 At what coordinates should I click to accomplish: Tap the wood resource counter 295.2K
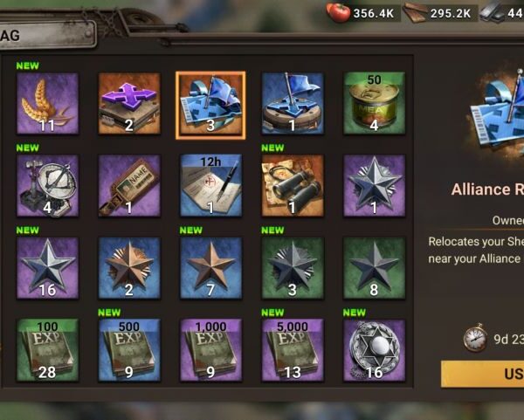[x=439, y=13]
